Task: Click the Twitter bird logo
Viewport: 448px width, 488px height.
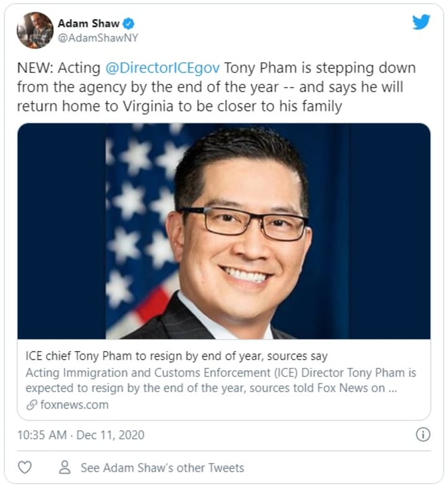Action: [x=421, y=22]
